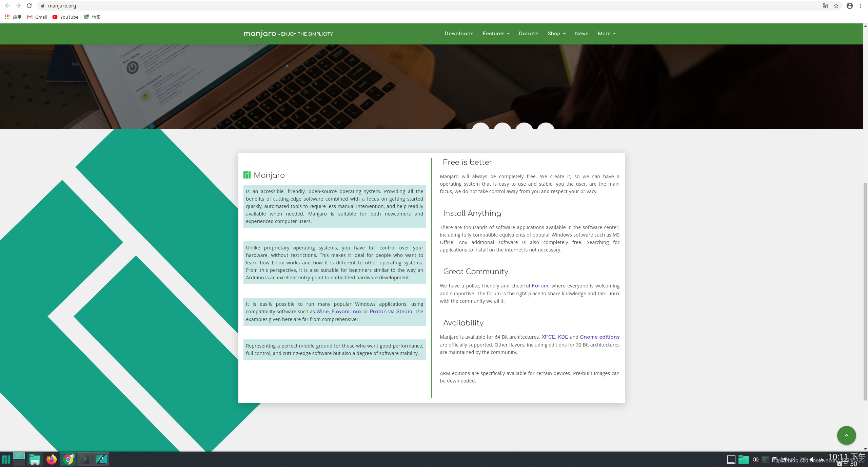This screenshot has height=467, width=868.
Task: Click the page vertical scrollbar thumb
Action: 865,292
